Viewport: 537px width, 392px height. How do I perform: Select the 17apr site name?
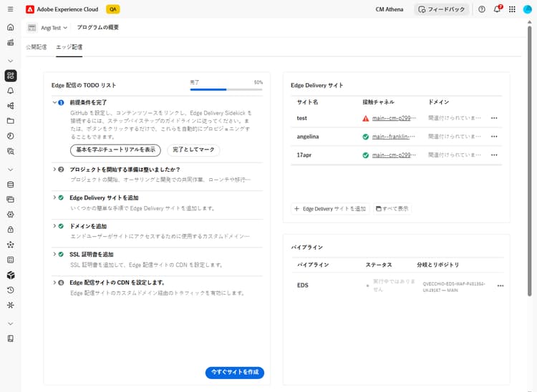pyautogui.click(x=304, y=155)
